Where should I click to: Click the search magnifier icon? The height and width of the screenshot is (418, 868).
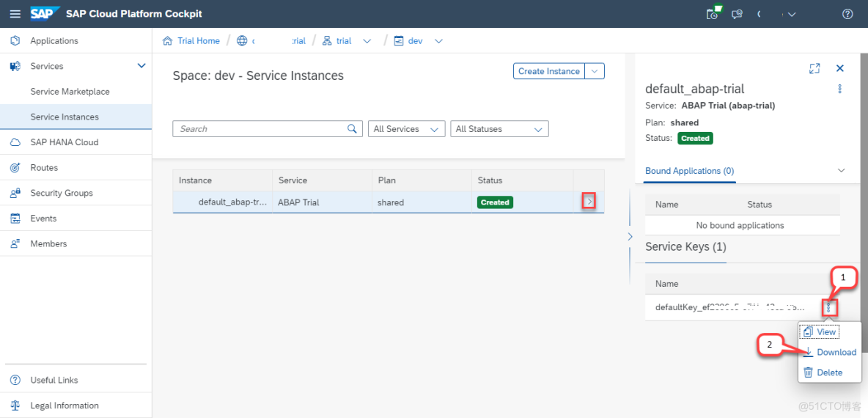tap(353, 129)
